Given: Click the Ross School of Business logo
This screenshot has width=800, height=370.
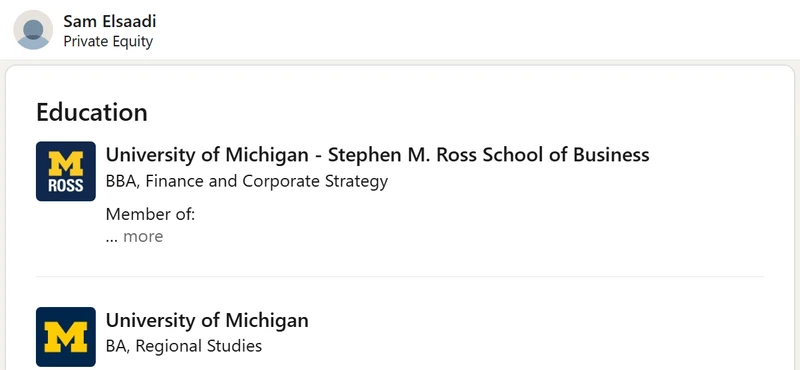Looking at the screenshot, I should point(66,171).
